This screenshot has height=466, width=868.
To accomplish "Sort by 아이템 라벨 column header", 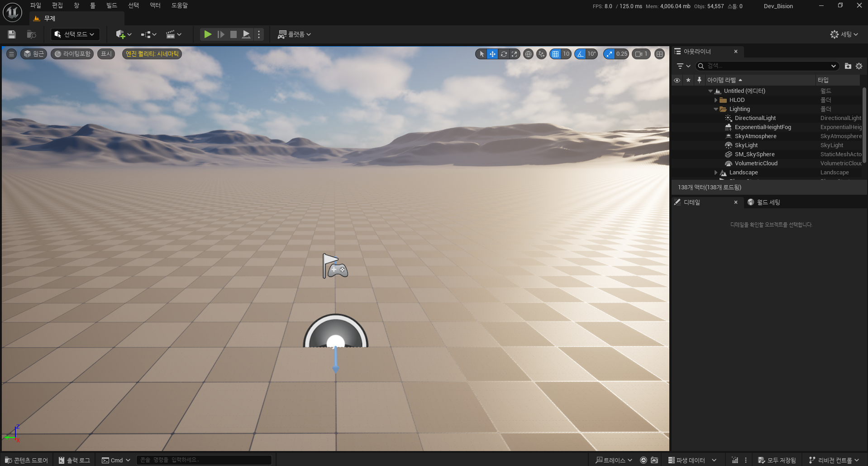I will click(x=760, y=80).
